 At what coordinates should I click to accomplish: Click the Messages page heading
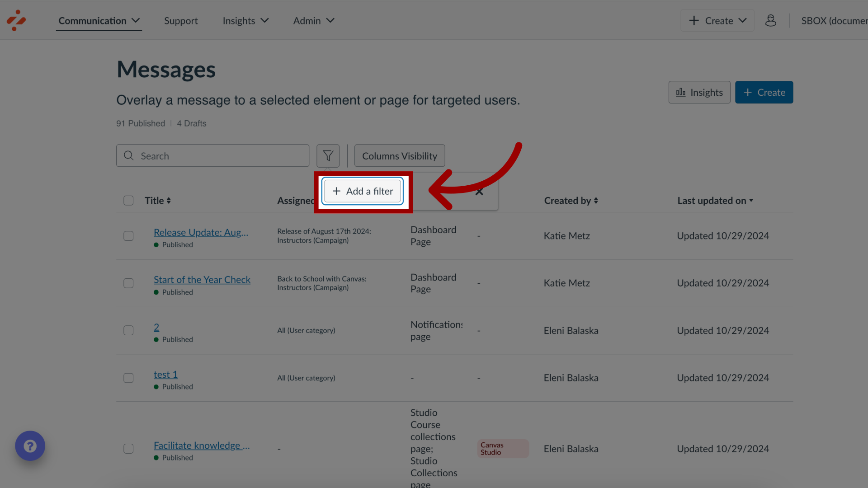coord(166,70)
